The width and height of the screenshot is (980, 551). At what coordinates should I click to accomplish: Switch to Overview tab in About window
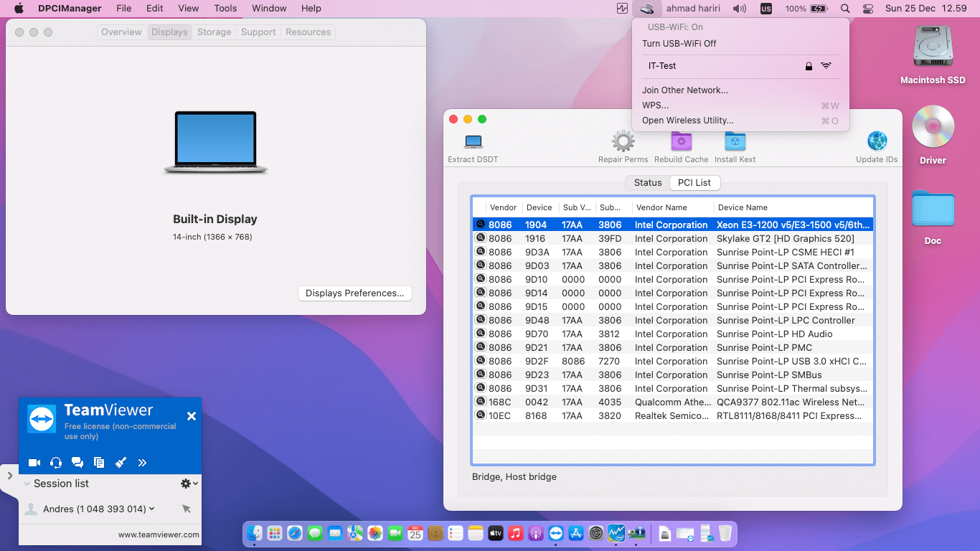tap(121, 32)
